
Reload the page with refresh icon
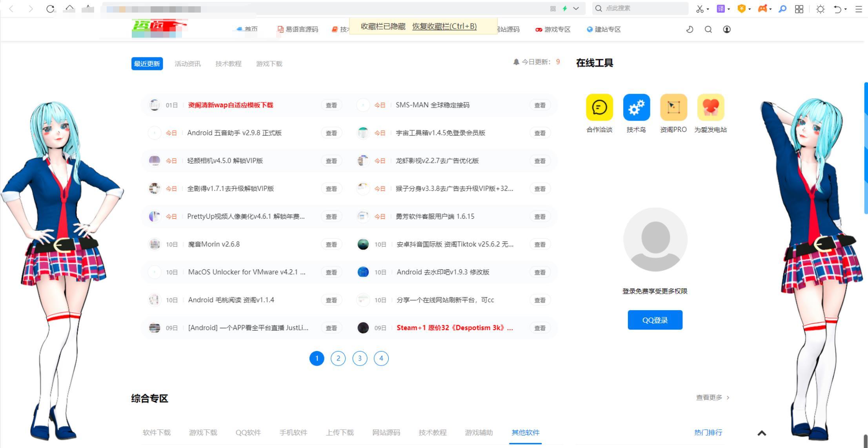[50, 9]
